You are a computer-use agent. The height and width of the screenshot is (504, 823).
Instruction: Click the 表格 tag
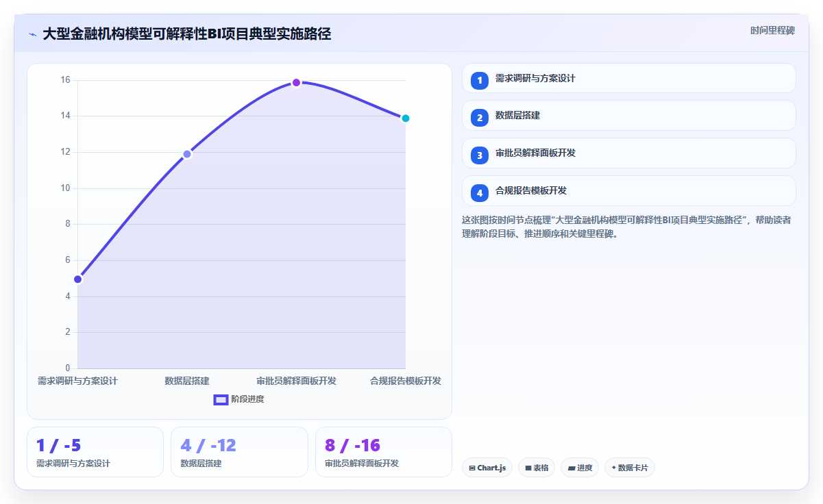(537, 468)
